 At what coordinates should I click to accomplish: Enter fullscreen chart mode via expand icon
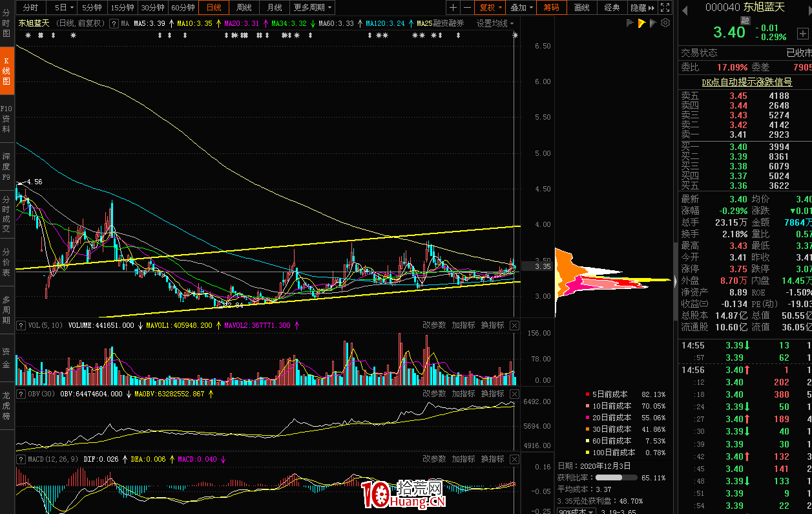click(x=664, y=8)
